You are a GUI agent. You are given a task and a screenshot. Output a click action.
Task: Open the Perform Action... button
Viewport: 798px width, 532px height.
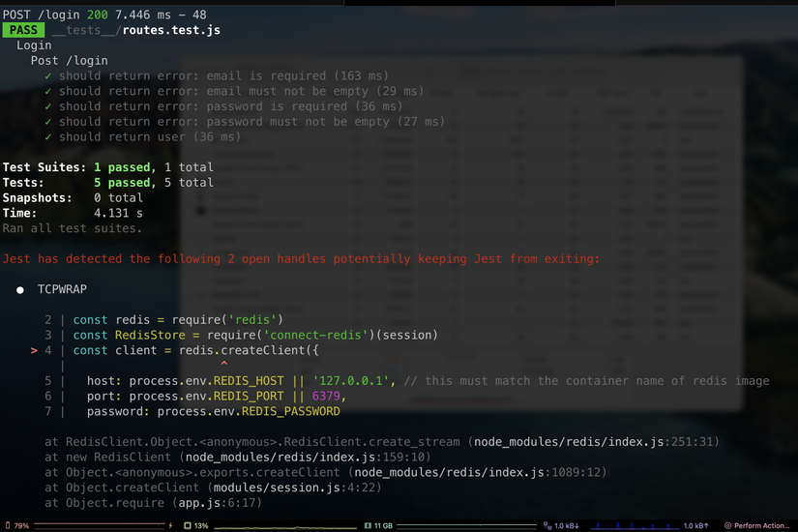click(x=756, y=525)
